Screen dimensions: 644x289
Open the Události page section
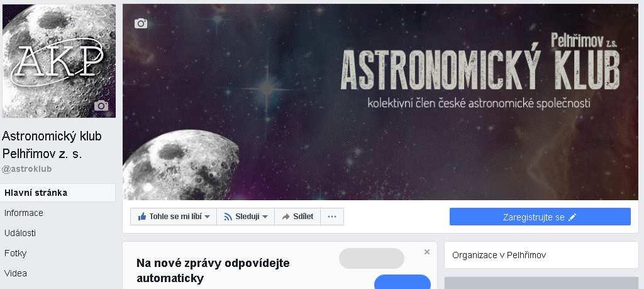tap(20, 233)
